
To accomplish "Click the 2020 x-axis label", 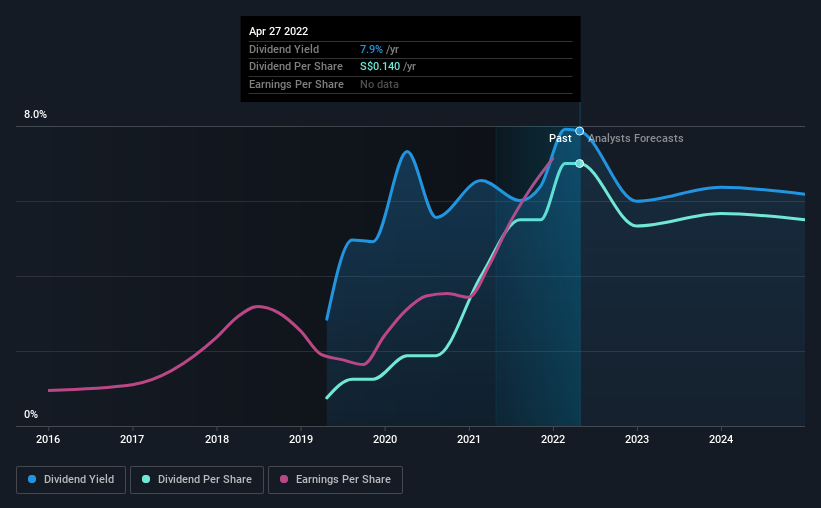I will [x=385, y=439].
